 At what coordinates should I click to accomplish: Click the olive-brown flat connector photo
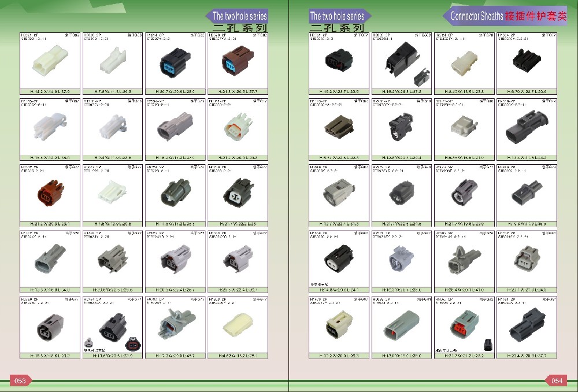click(339, 126)
